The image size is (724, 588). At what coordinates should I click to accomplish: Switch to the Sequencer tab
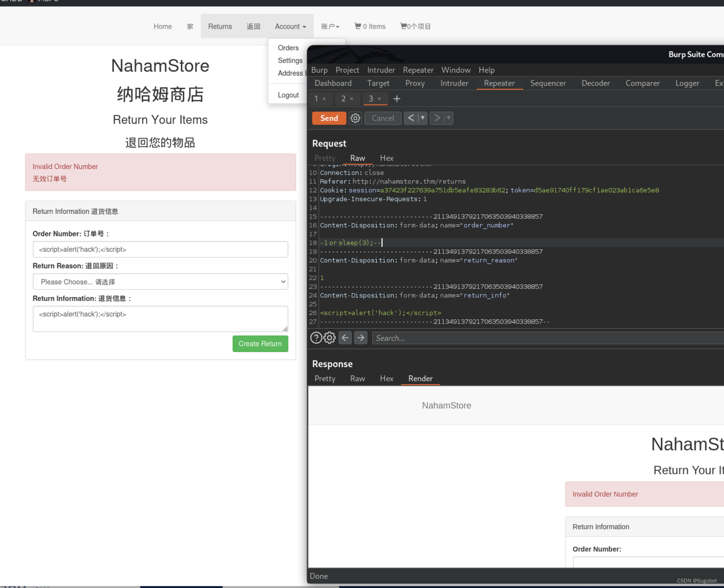tap(548, 83)
